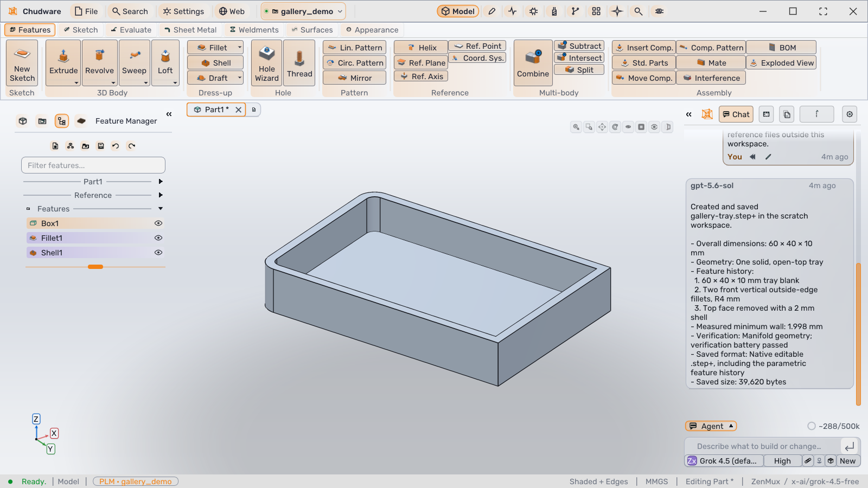This screenshot has width=868, height=488.
Task: Switch to the Weldments ribbon tab
Action: pos(254,30)
